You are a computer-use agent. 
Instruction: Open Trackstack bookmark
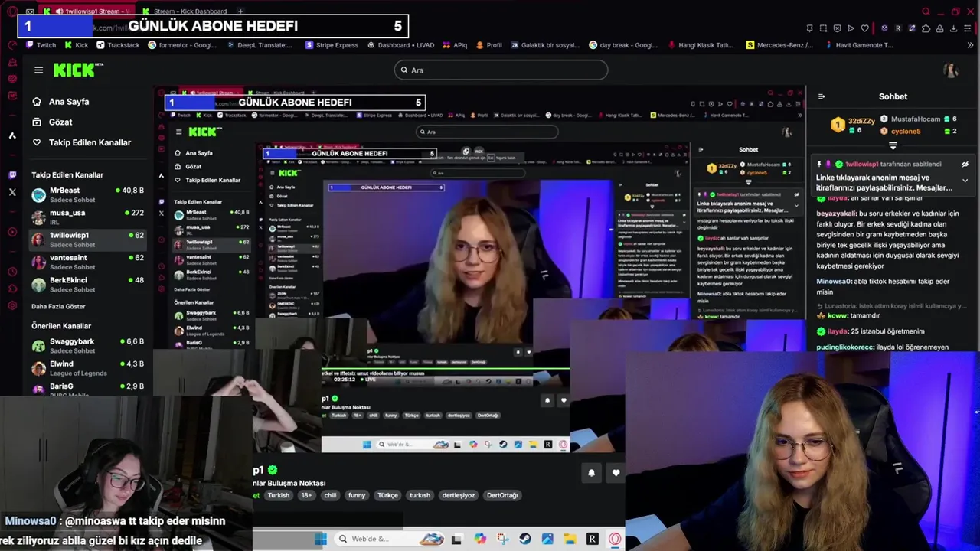(x=118, y=45)
